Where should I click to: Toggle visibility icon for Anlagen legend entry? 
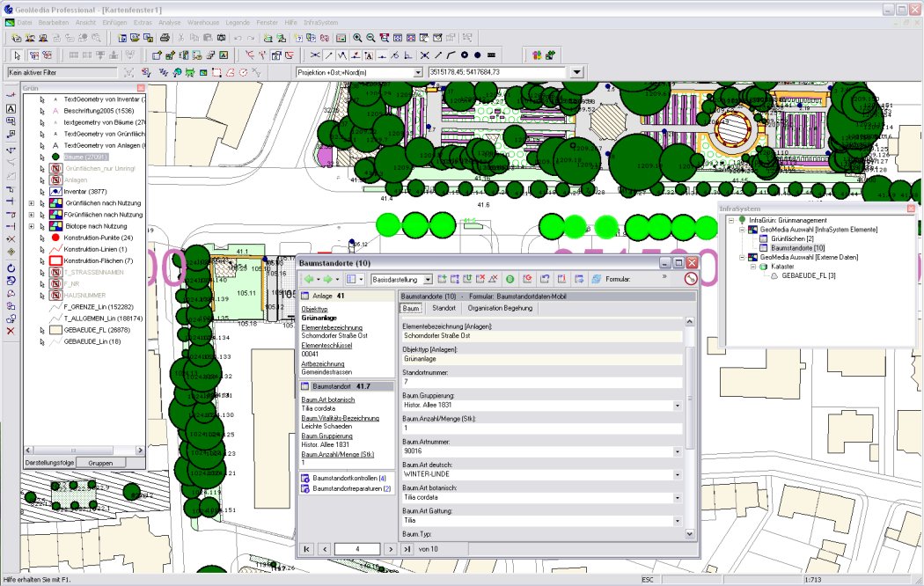click(55, 179)
